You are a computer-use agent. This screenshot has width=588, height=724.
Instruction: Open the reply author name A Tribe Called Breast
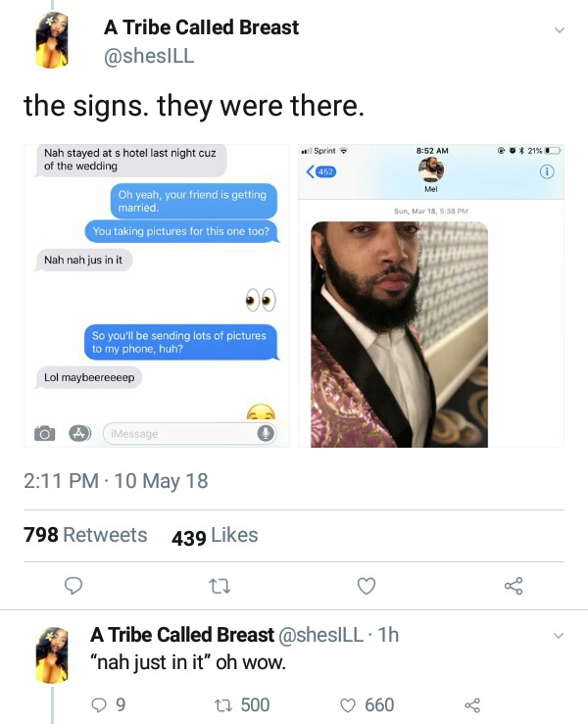[182, 635]
